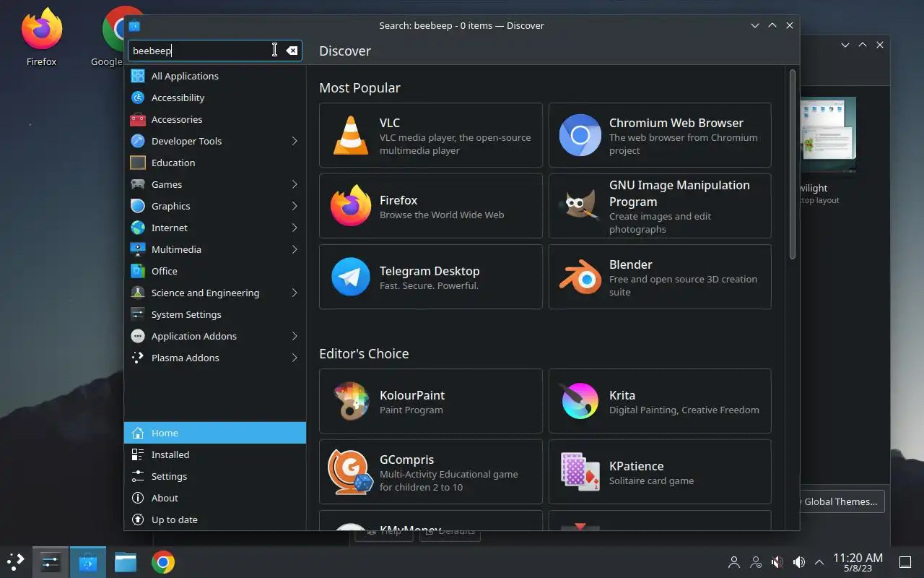Open the Blender app card title
The image size is (924, 578).
pos(630,264)
